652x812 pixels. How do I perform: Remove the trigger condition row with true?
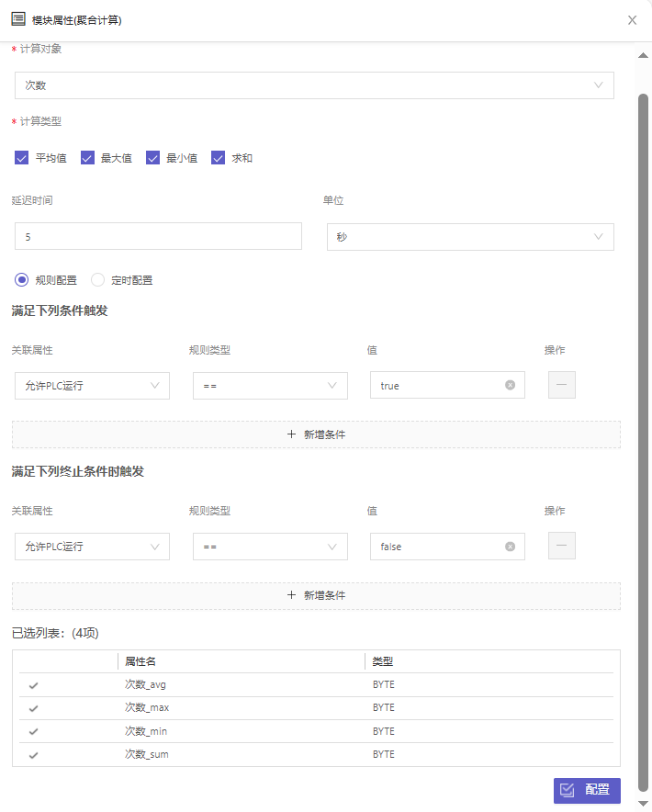[x=562, y=385]
